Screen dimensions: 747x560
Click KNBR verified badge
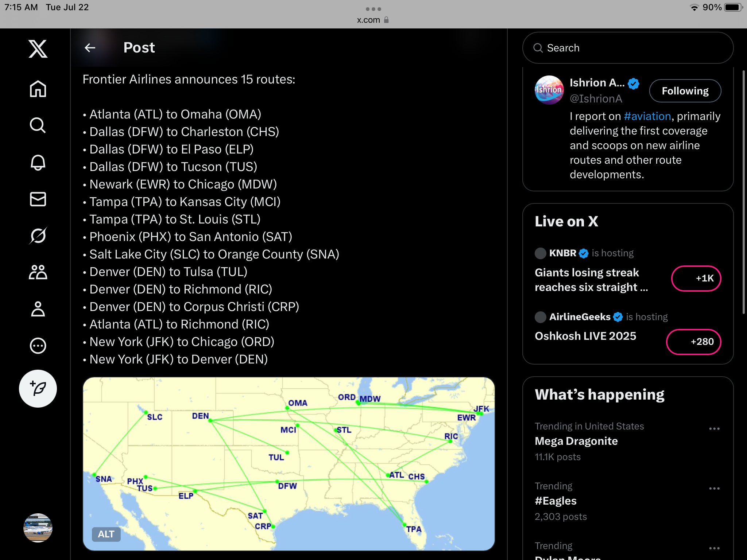[584, 253]
